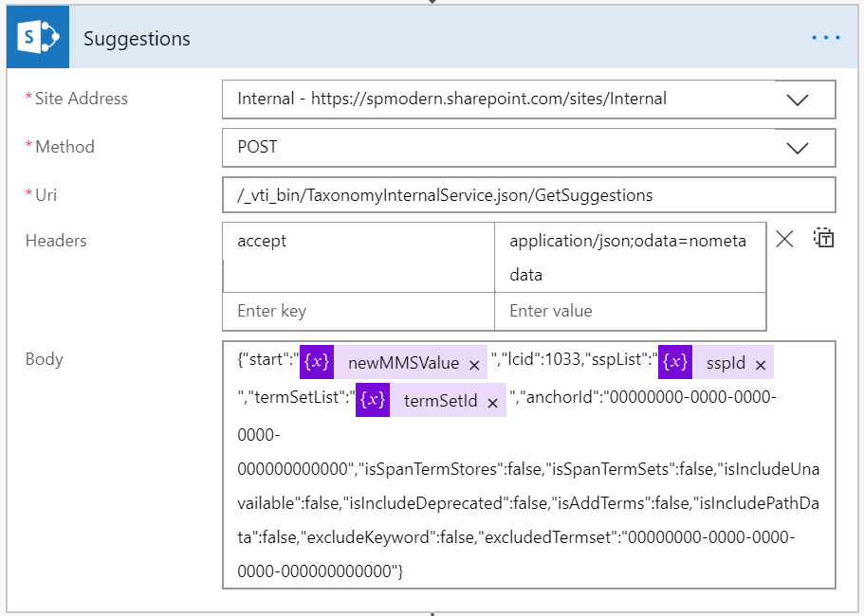Expand the Site Address dropdown
This screenshot has height=616, width=864.
coord(797,100)
